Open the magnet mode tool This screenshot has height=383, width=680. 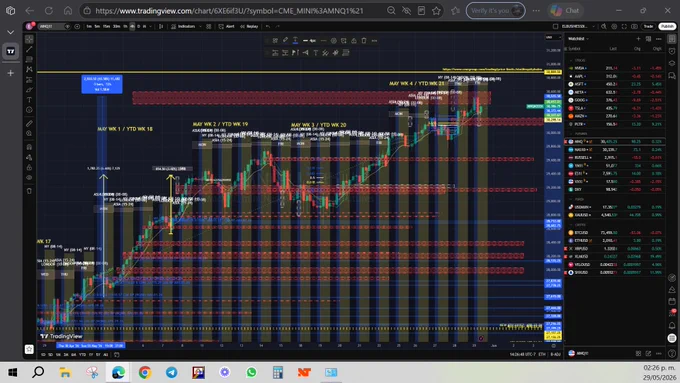tap(29, 147)
